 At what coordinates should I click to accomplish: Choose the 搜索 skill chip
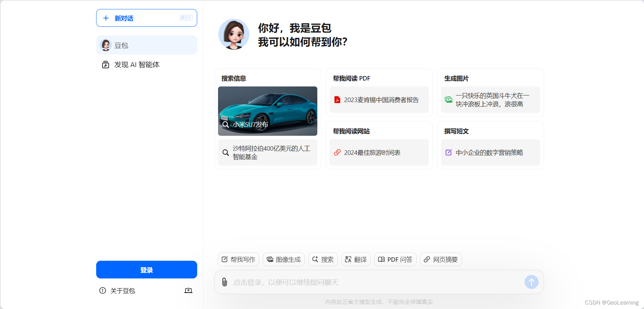(x=323, y=259)
